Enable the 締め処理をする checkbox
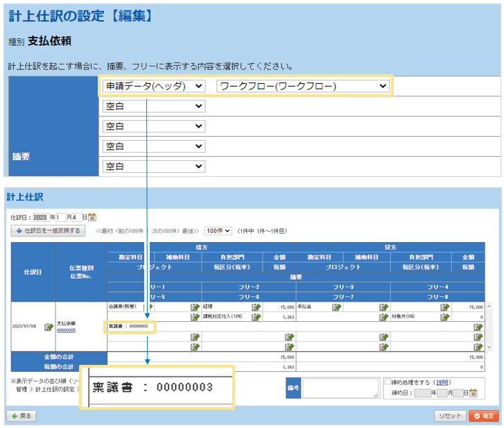This screenshot has width=504, height=428. coord(388,382)
